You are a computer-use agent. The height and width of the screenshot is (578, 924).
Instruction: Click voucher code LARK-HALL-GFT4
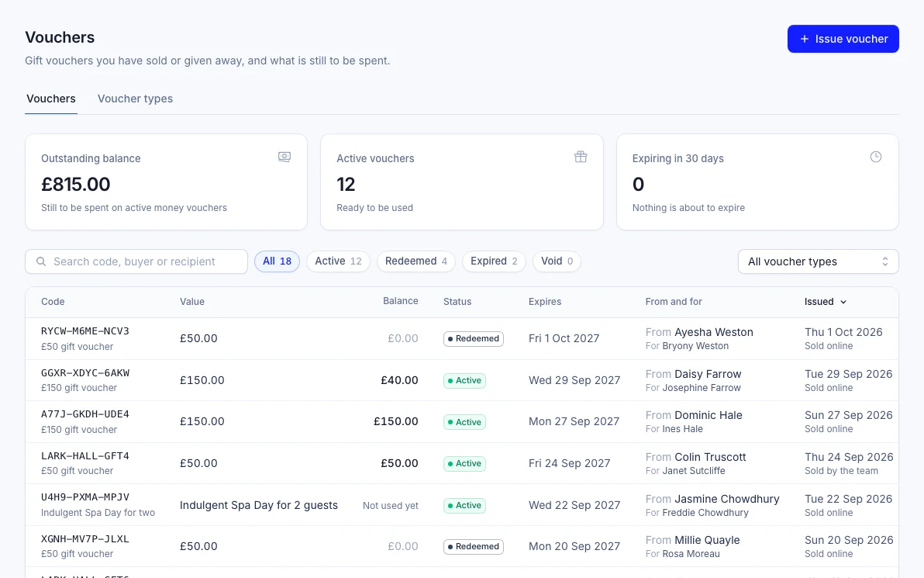tap(84, 456)
